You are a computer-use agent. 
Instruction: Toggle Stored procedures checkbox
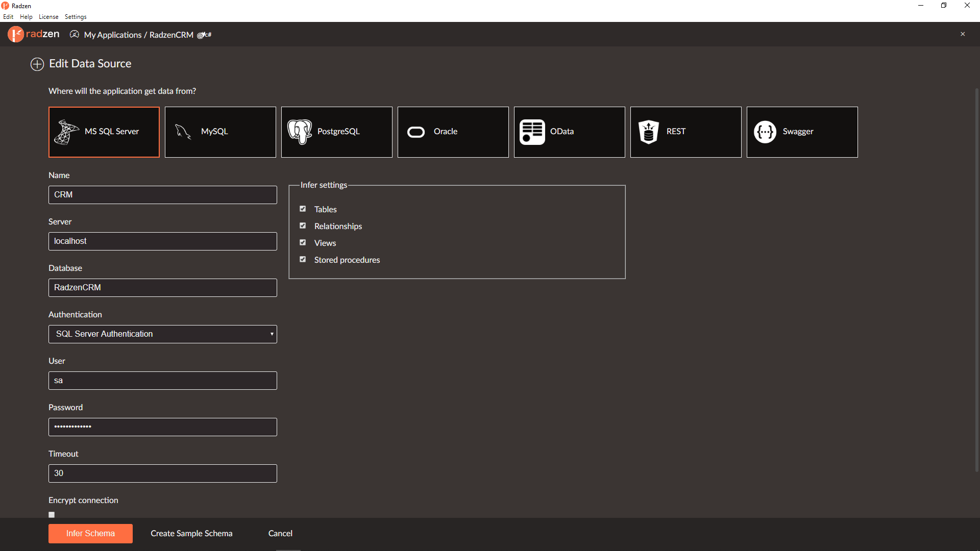pos(303,259)
